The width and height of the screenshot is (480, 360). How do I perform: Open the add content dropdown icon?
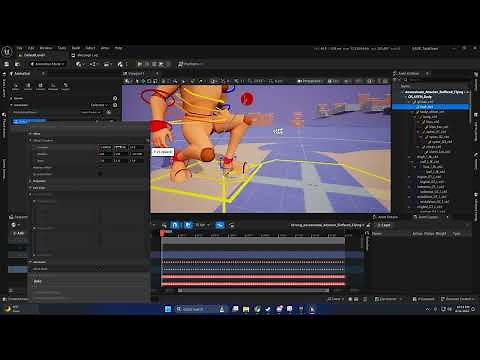(79, 64)
